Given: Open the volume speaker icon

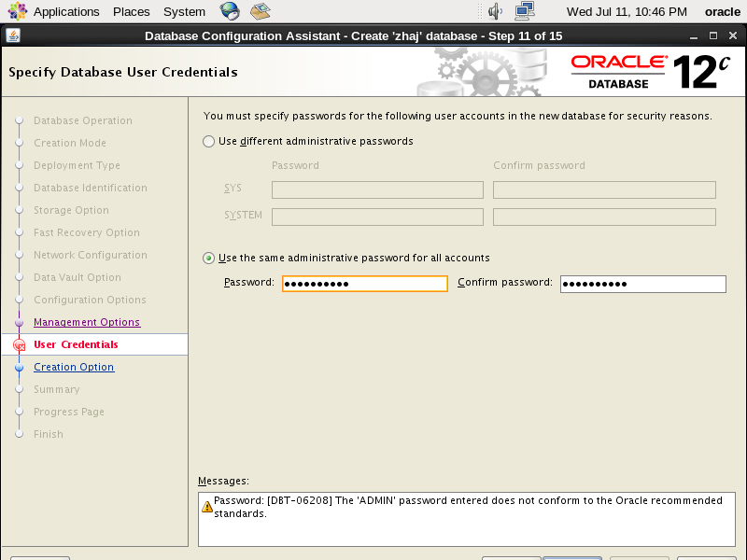Looking at the screenshot, I should point(495,11).
